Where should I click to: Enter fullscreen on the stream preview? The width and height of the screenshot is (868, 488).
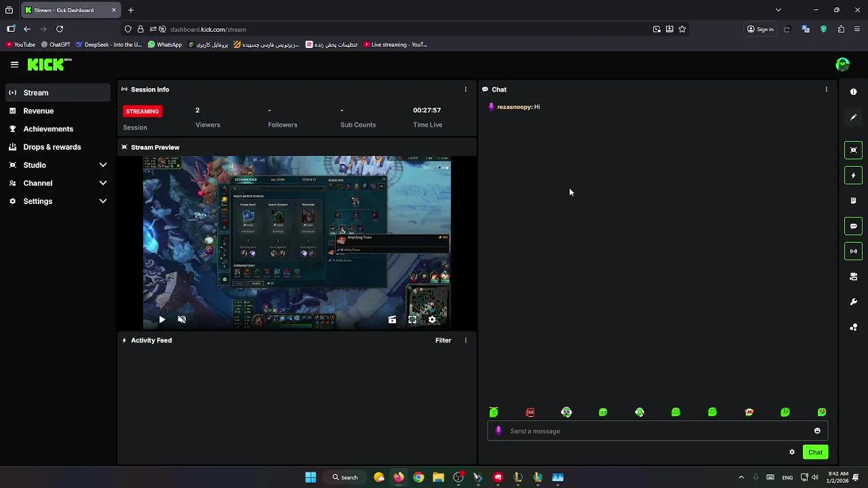point(412,319)
